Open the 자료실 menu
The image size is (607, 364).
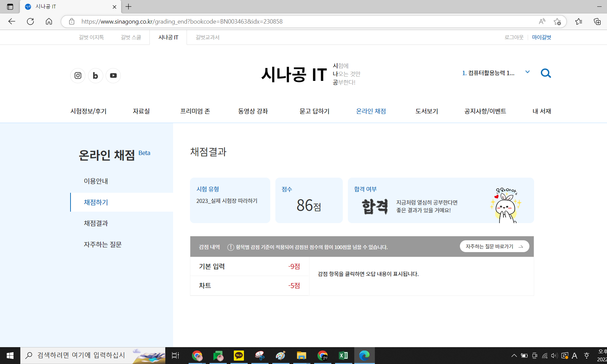pos(141,111)
